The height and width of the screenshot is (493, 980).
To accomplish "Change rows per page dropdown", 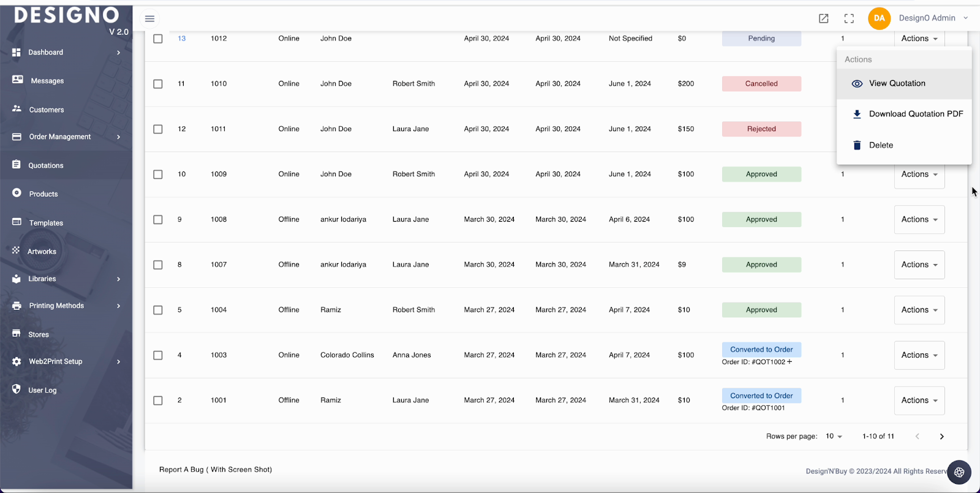I will coord(834,437).
